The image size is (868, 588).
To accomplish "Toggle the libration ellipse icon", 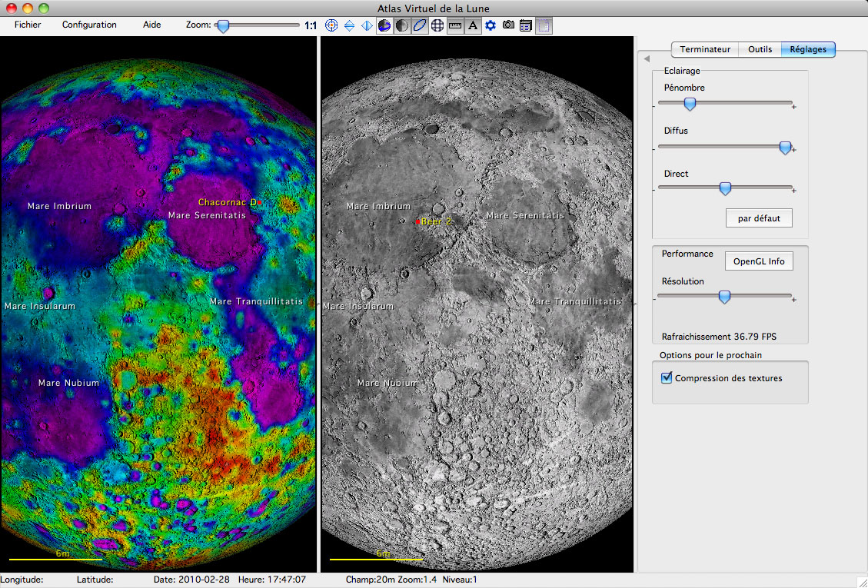I will (x=420, y=25).
